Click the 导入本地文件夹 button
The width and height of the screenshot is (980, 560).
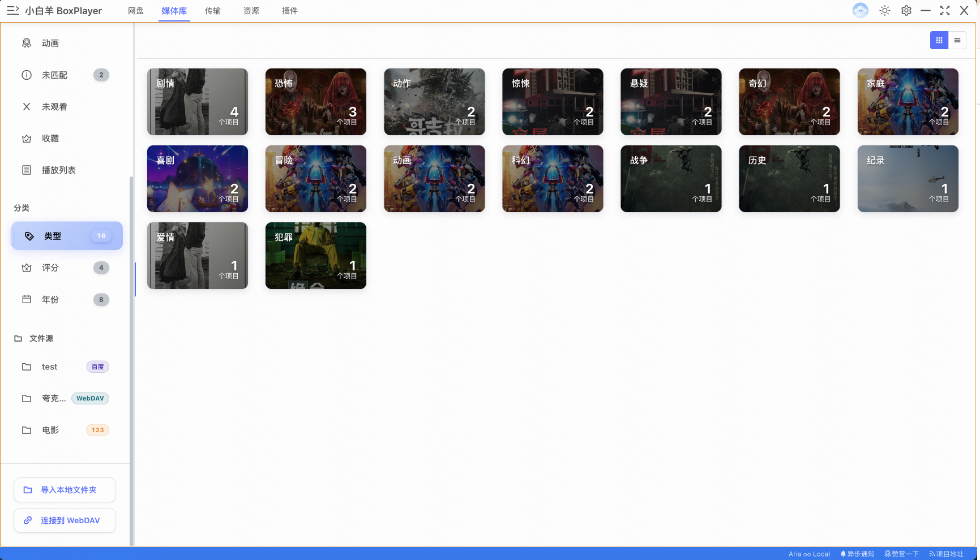65,490
